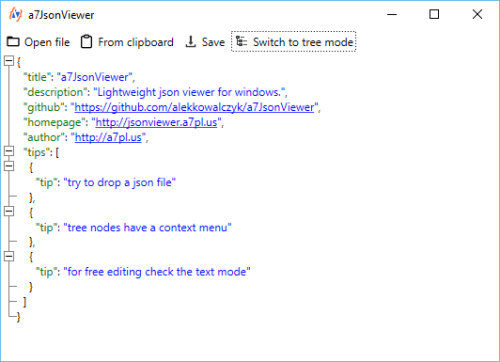Select the Open file label
Screen dimensions: 500x362
[47, 42]
